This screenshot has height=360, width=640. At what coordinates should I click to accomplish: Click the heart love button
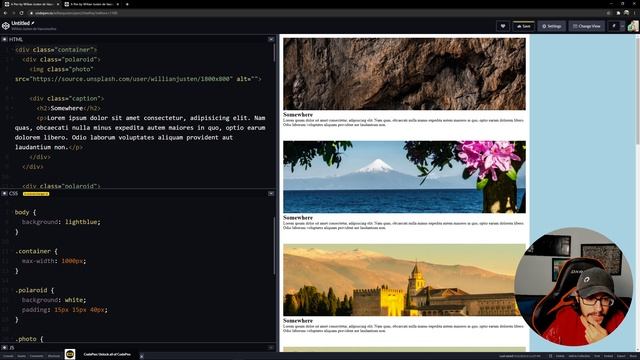(503, 26)
